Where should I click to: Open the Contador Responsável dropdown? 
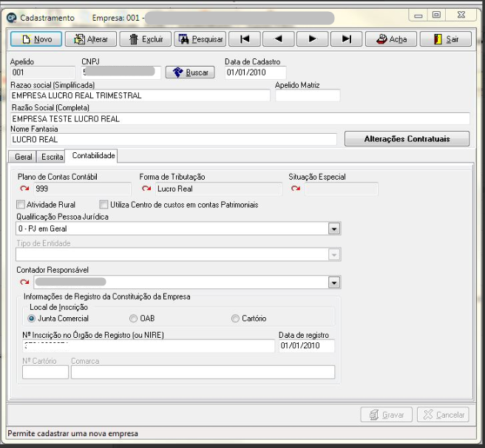pyautogui.click(x=334, y=282)
